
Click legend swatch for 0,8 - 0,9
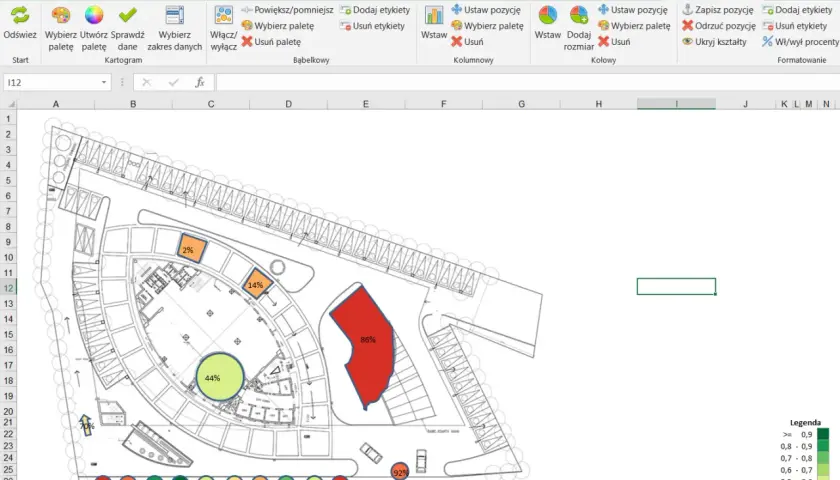click(823, 446)
